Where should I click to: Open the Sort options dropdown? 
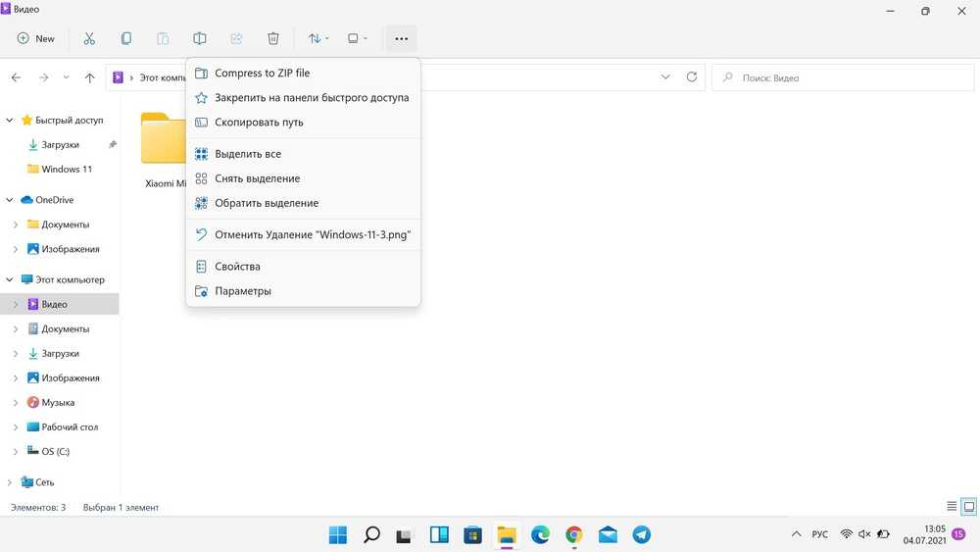point(318,38)
